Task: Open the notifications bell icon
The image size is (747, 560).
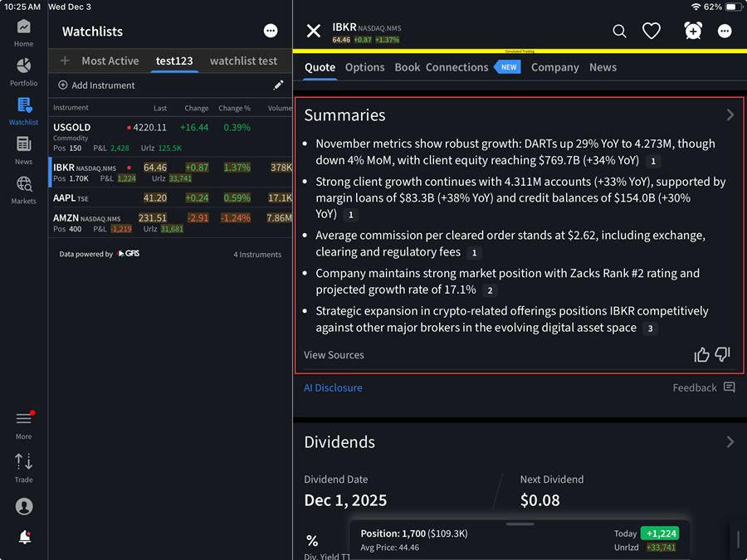Action: click(24, 537)
